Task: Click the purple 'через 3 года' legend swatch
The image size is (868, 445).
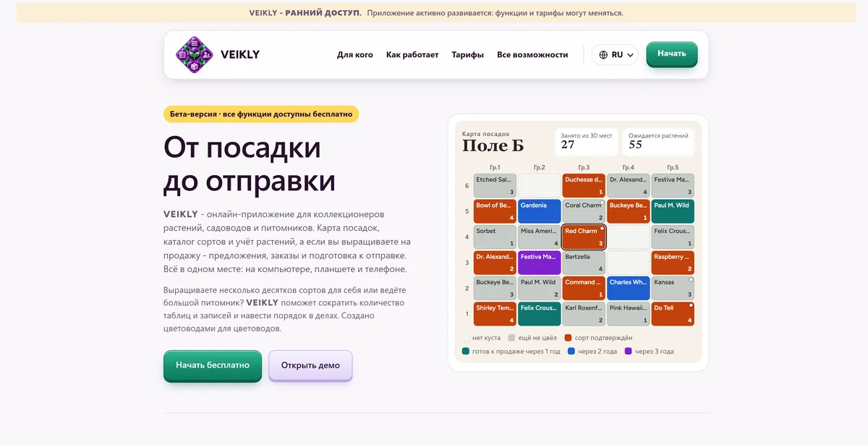Action: 628,352
